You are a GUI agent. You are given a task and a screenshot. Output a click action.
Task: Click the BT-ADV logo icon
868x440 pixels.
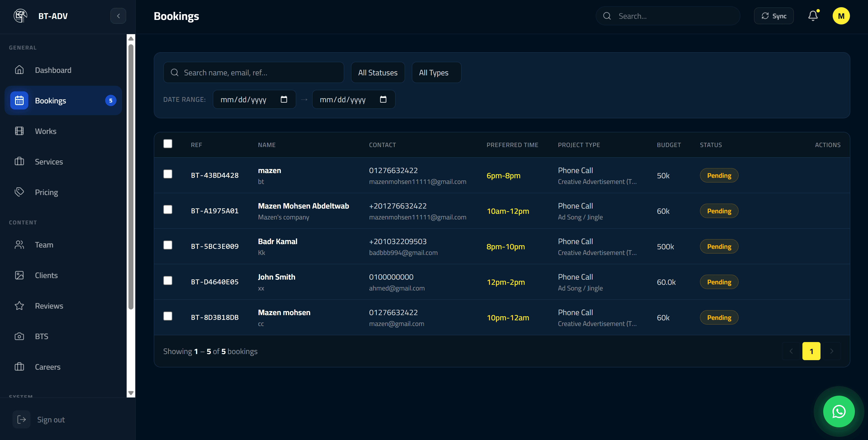(20, 16)
